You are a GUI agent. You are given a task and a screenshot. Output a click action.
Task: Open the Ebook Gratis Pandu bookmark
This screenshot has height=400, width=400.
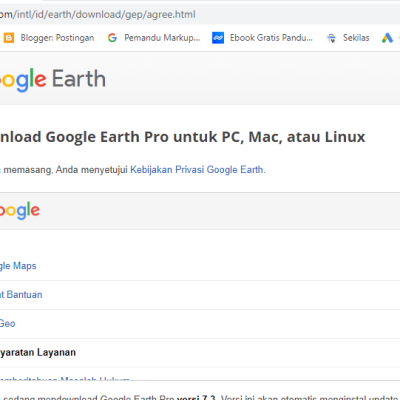(271, 38)
